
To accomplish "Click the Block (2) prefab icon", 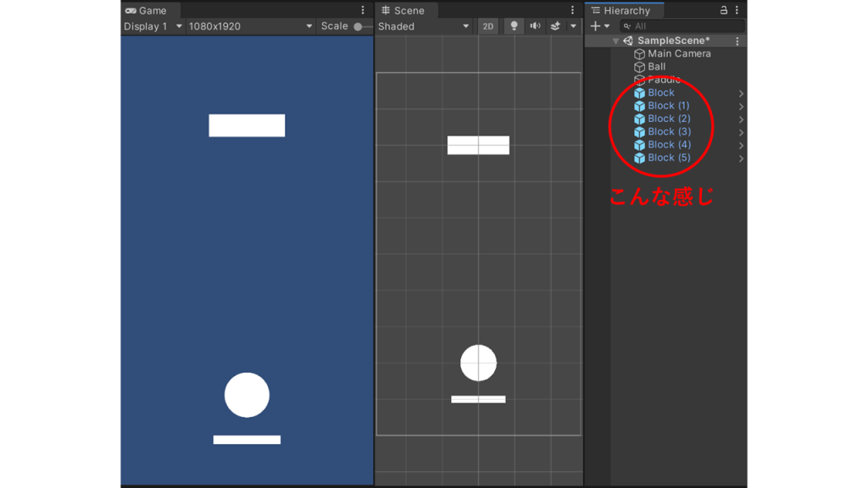I will 639,119.
